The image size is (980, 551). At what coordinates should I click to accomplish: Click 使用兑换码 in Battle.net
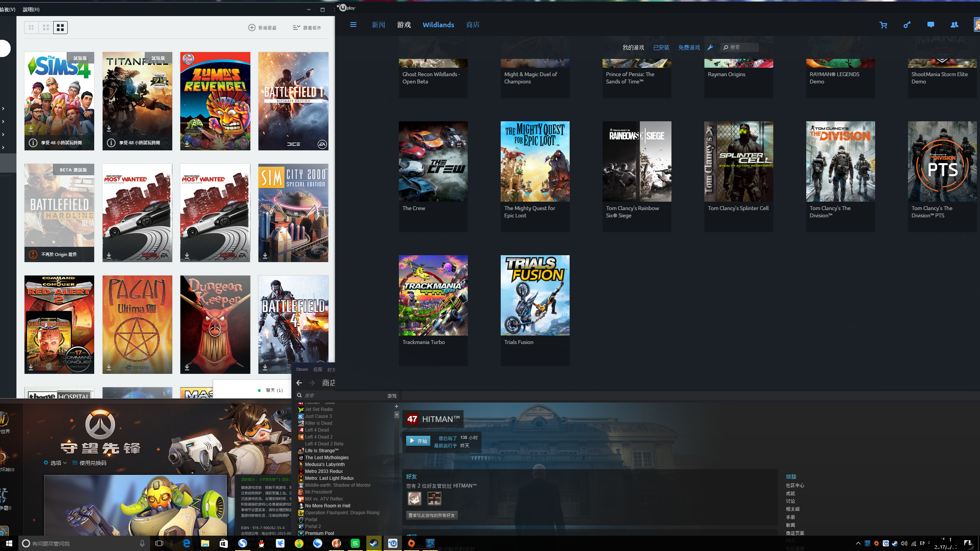click(89, 463)
